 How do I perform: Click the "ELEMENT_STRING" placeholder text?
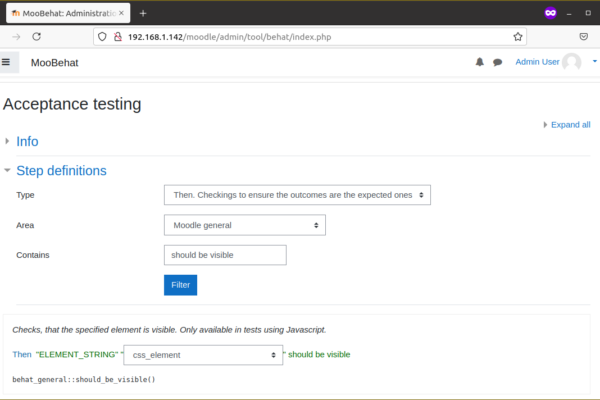pos(77,354)
